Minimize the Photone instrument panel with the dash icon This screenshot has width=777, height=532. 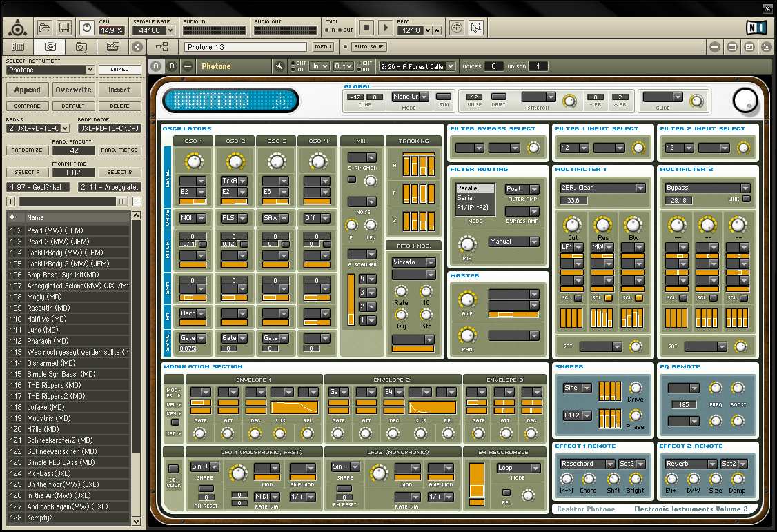click(x=188, y=66)
